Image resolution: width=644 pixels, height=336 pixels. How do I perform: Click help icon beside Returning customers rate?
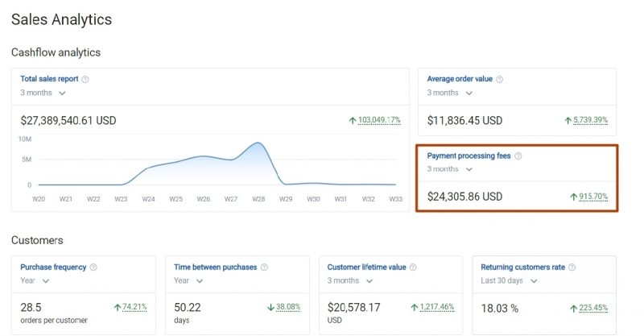572,267
